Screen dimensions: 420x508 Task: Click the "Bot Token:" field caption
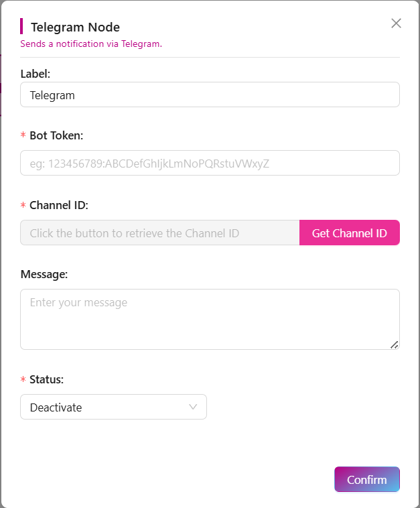click(x=56, y=135)
